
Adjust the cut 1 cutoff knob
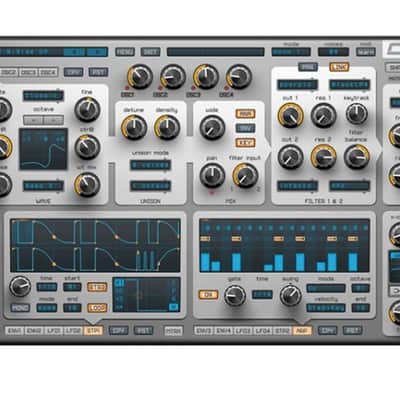click(x=290, y=115)
